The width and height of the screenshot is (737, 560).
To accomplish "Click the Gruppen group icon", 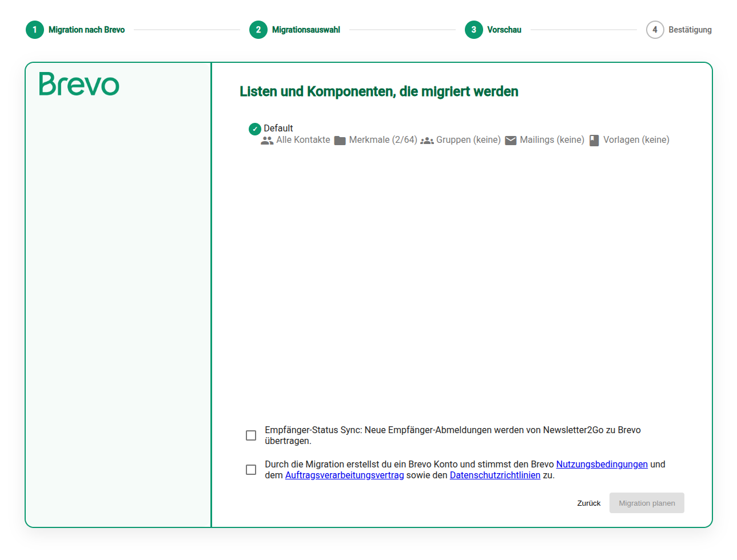I will (427, 141).
